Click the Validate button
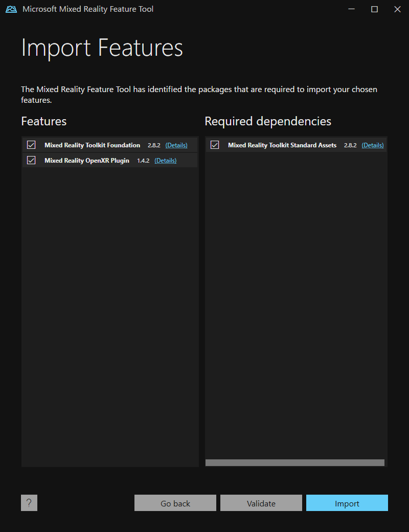Screen dimensions: 409x532 point(261,503)
